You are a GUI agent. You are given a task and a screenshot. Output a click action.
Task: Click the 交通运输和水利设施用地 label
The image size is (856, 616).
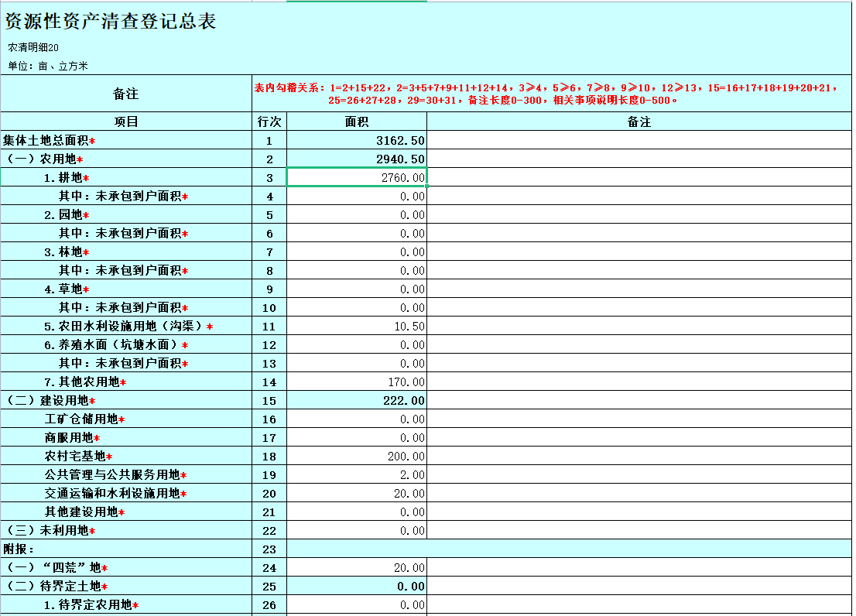coord(116,493)
